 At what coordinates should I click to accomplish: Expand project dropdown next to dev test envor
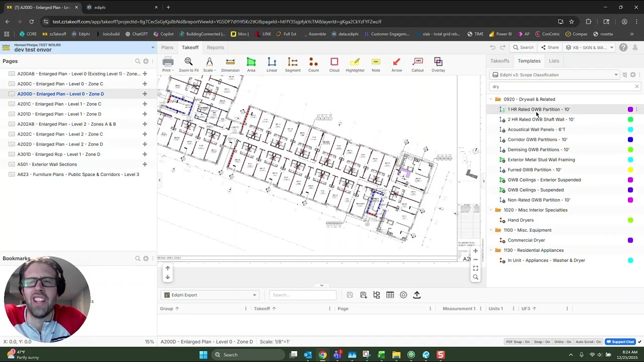(153, 48)
